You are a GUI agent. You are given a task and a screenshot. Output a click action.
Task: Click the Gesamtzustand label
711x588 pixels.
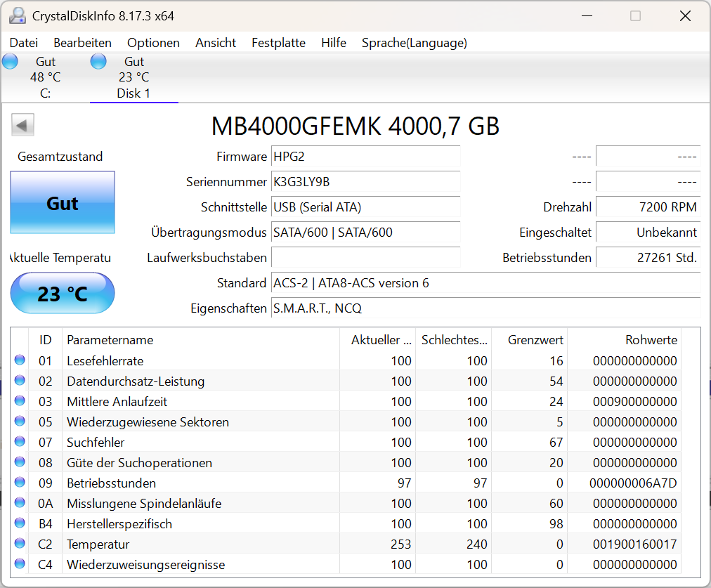60,157
